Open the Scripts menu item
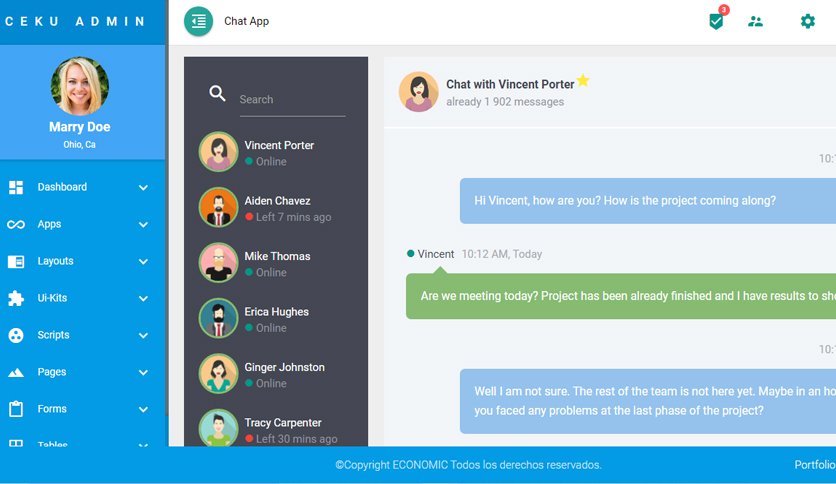 coord(79,335)
